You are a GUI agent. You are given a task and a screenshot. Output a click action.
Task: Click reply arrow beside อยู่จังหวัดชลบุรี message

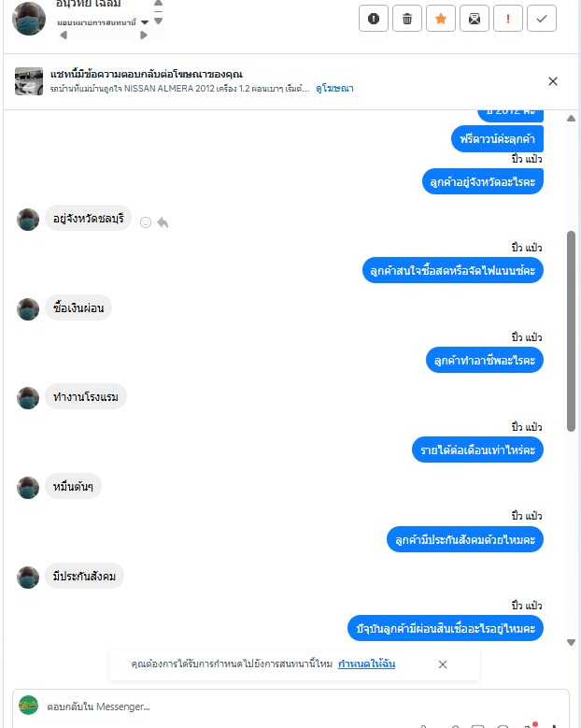(x=163, y=222)
